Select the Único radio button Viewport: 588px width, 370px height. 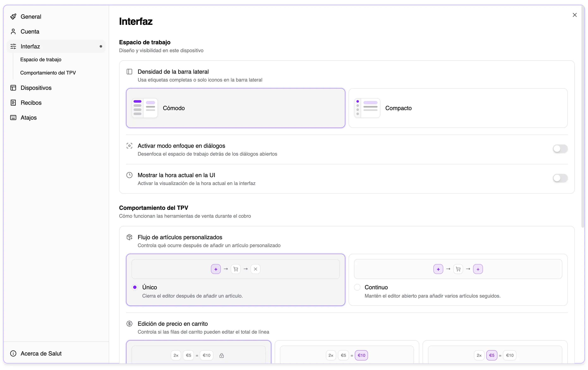pos(135,287)
